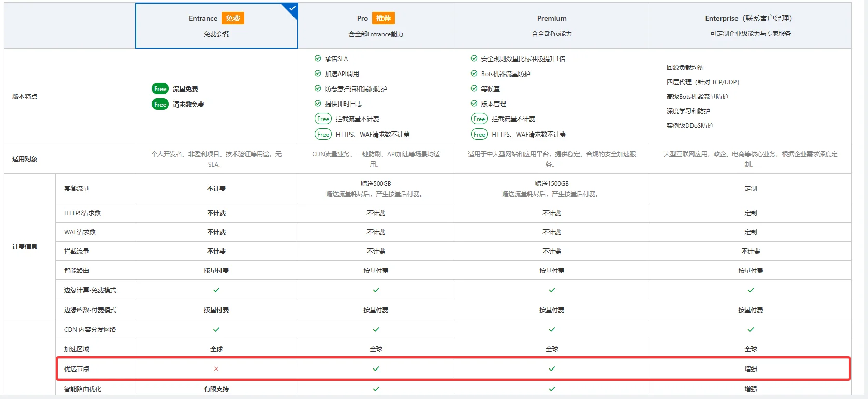Click the green Free badge next to 请求数免费
The image size is (868, 399).
point(160,105)
